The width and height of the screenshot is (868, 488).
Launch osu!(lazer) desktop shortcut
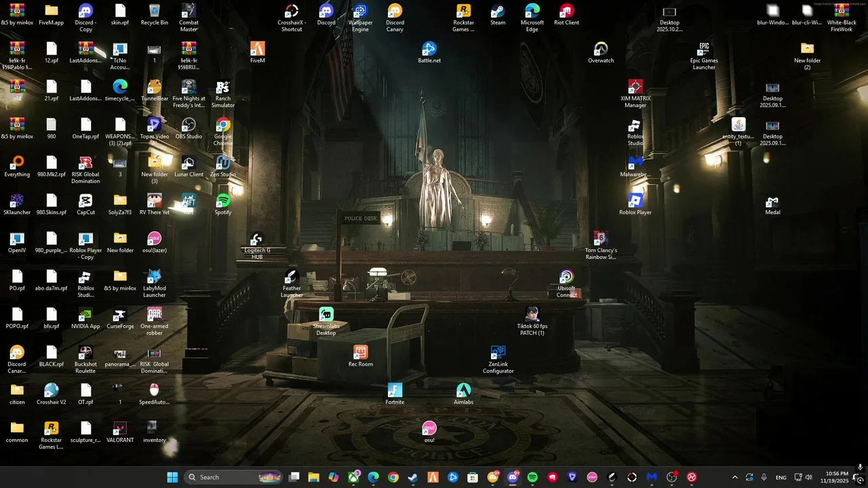(x=154, y=243)
